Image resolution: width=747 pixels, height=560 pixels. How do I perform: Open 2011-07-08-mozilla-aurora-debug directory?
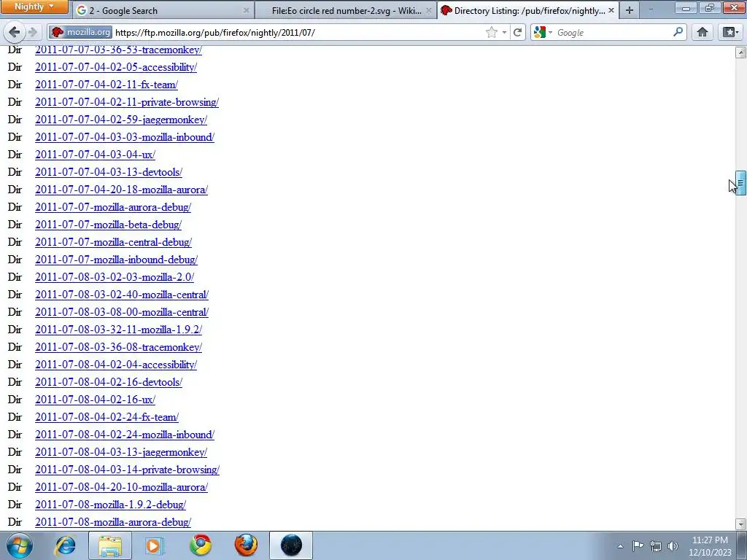[113, 522]
